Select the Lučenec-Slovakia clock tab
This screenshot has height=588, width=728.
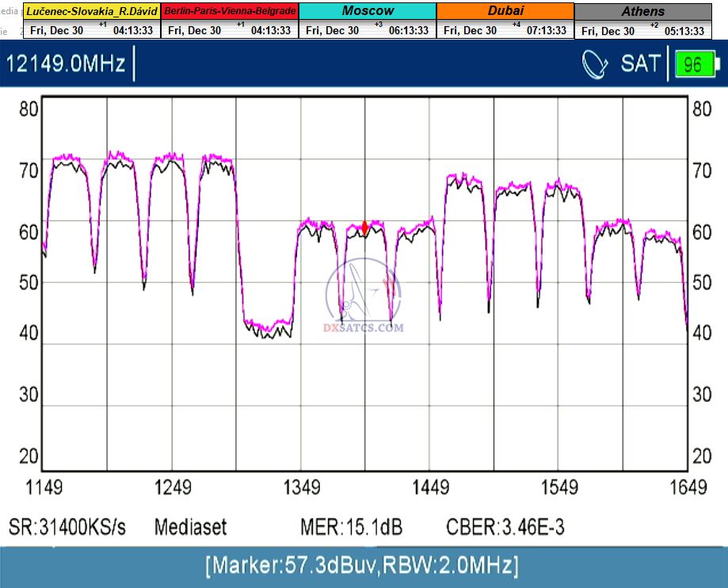click(92, 12)
